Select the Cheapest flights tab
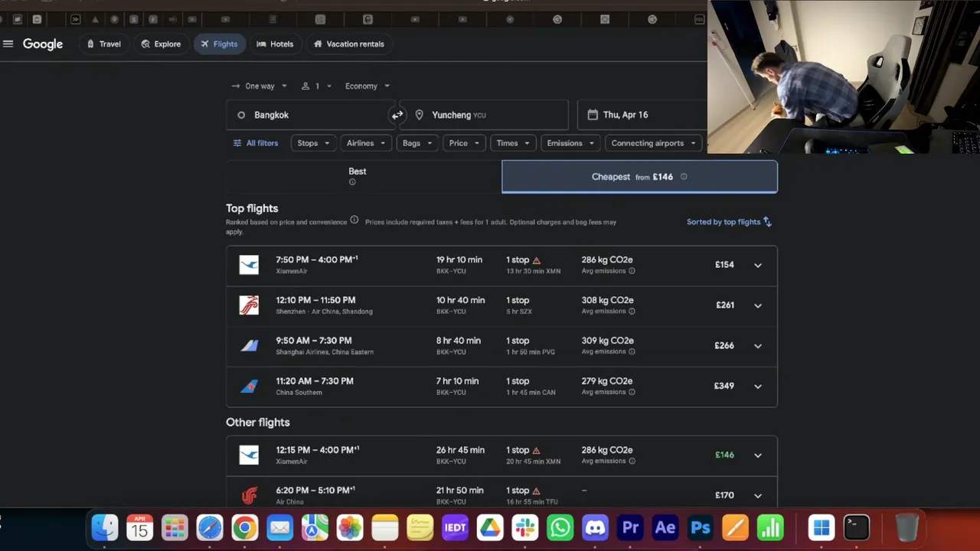The width and height of the screenshot is (980, 551). [x=639, y=177]
